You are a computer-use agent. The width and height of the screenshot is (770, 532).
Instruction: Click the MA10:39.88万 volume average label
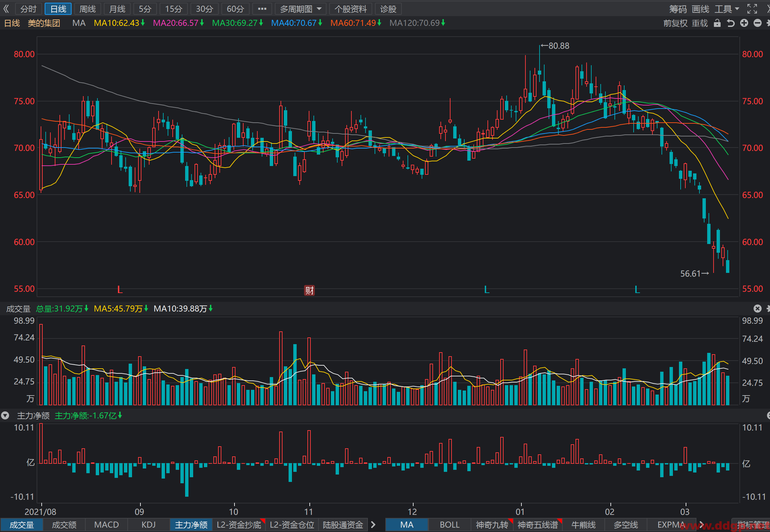point(183,309)
